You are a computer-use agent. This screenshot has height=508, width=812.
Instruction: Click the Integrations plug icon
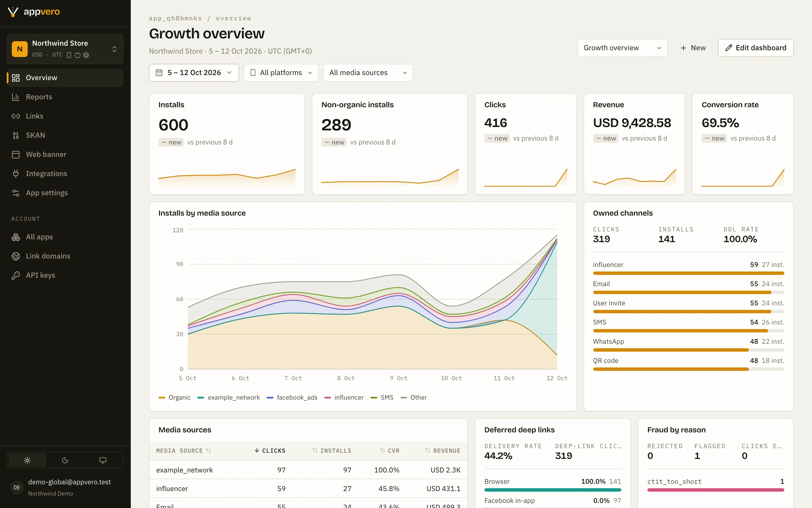pos(16,173)
